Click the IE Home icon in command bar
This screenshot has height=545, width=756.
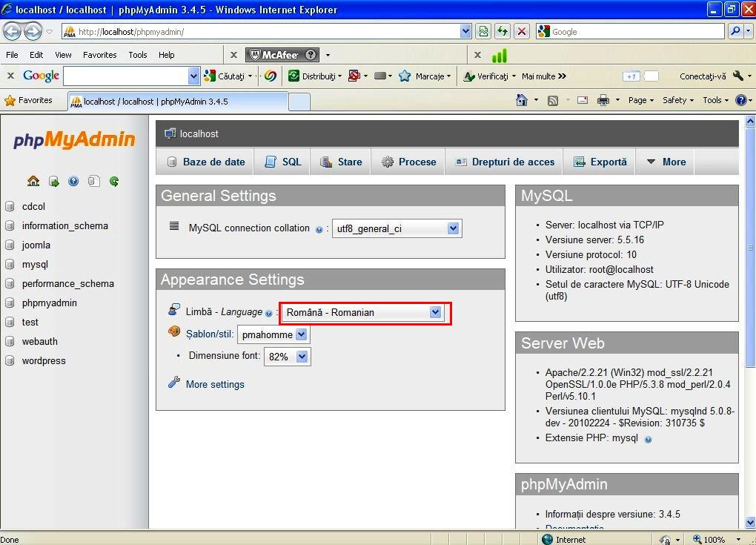point(522,100)
